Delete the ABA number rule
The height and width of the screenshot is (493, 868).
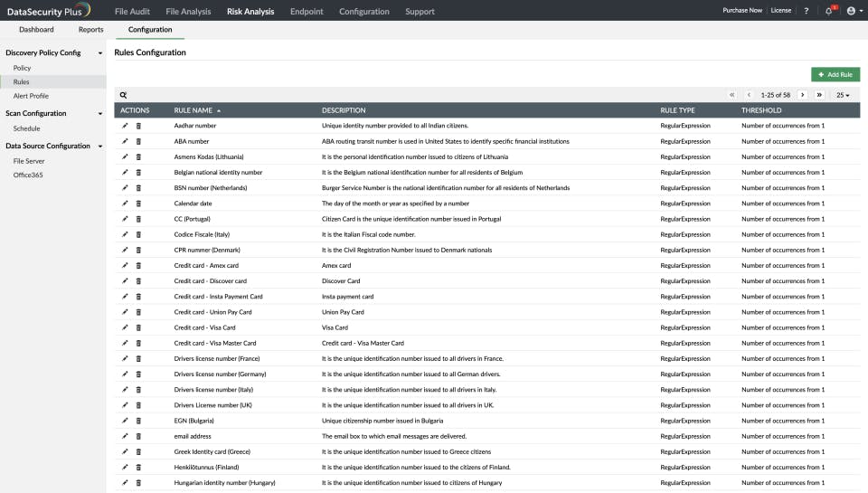coord(138,141)
